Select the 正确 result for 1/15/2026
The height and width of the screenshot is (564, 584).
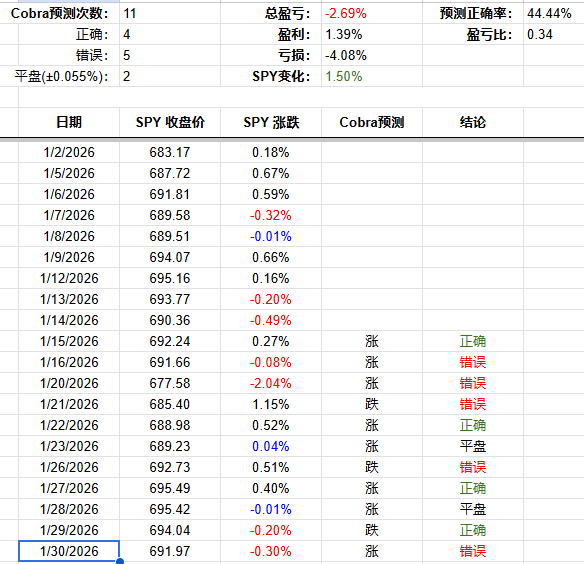(x=473, y=341)
